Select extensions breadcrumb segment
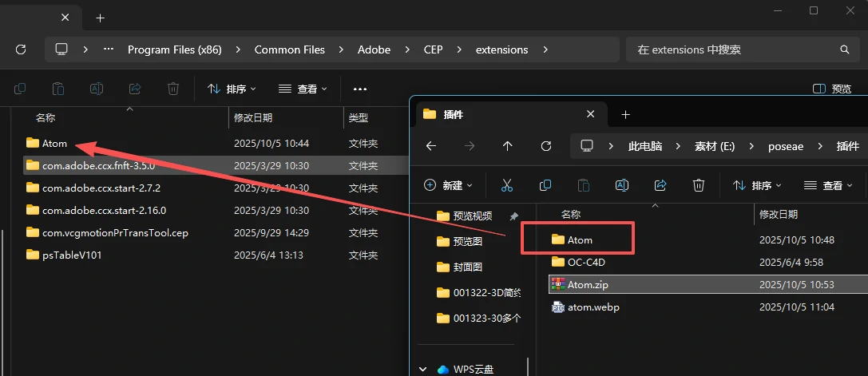This screenshot has width=868, height=376. [x=501, y=49]
